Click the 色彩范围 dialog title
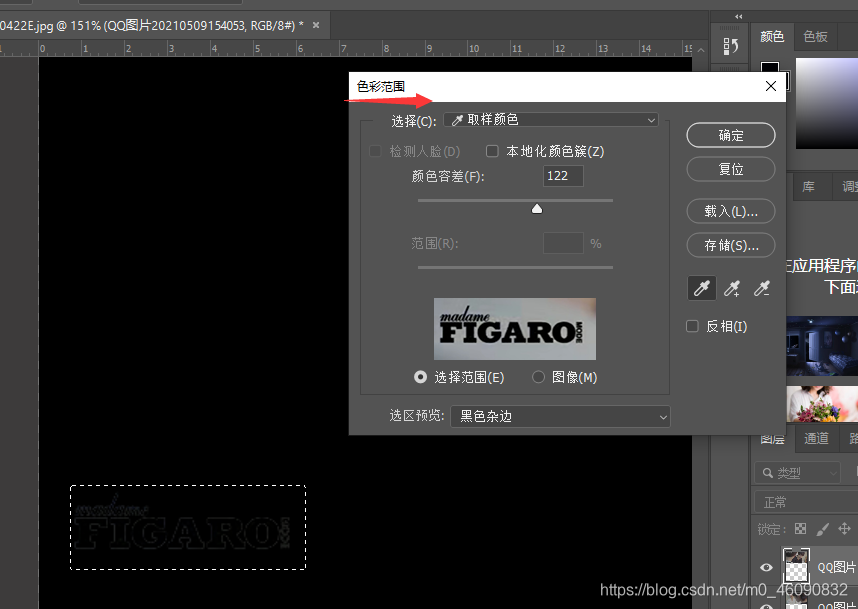Screen dimensions: 858x609 tap(381, 86)
